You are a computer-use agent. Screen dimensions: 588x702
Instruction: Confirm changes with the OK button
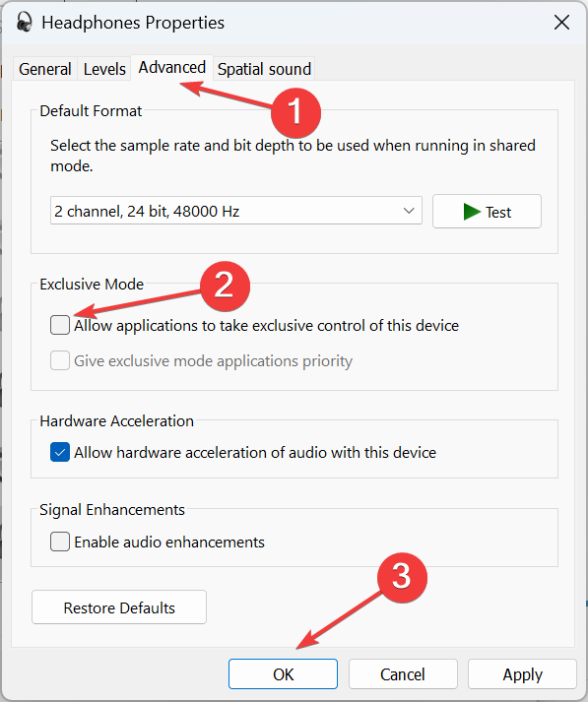pos(283,674)
